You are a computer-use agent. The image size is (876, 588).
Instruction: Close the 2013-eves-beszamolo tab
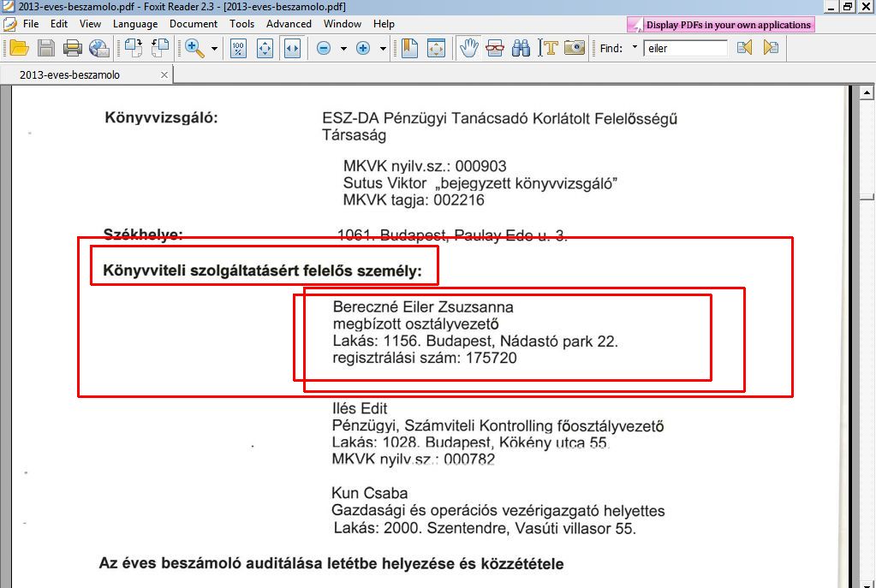click(164, 74)
